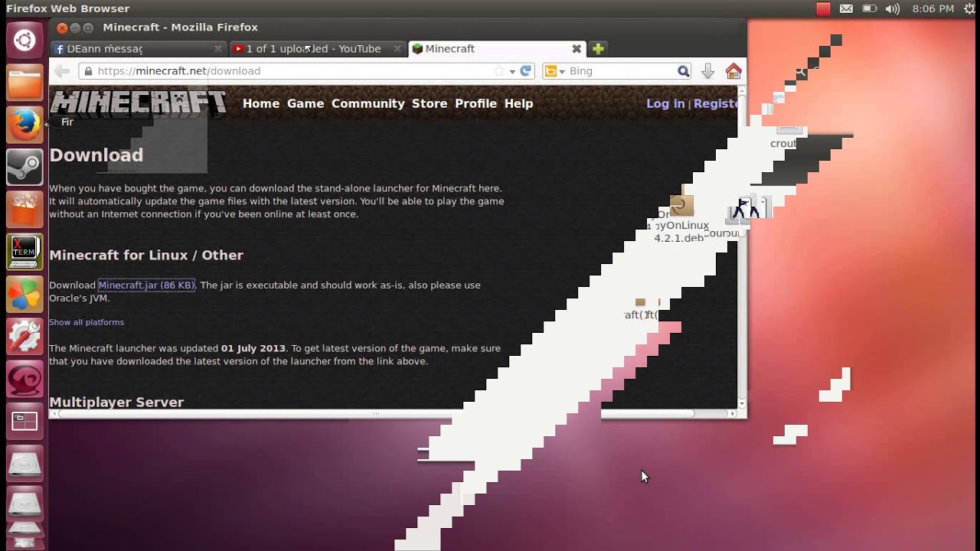The height and width of the screenshot is (551, 980).
Task: Click the Register link
Action: [716, 103]
